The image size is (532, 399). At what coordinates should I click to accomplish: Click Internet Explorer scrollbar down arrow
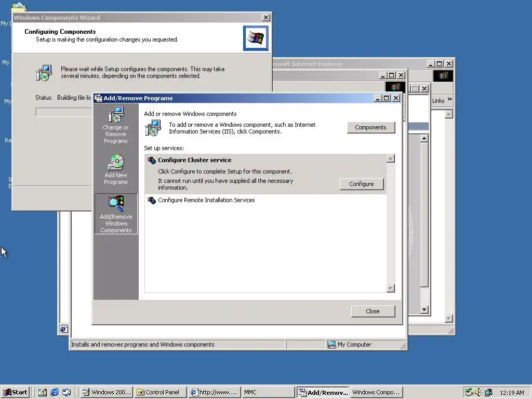click(448, 318)
